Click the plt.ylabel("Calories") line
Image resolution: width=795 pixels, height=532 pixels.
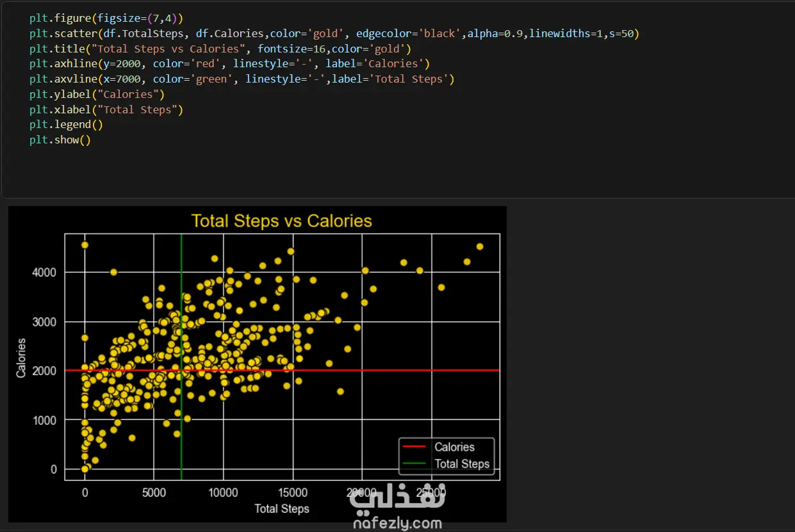point(97,94)
